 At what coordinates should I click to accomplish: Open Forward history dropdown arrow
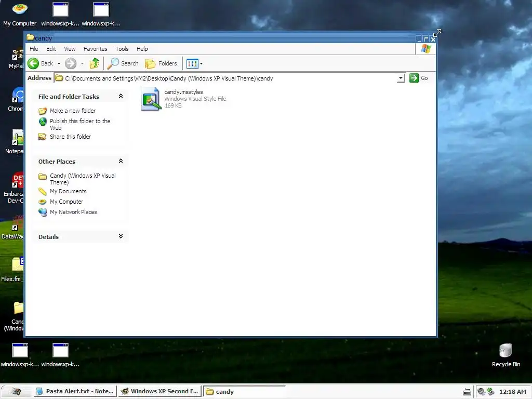click(83, 64)
